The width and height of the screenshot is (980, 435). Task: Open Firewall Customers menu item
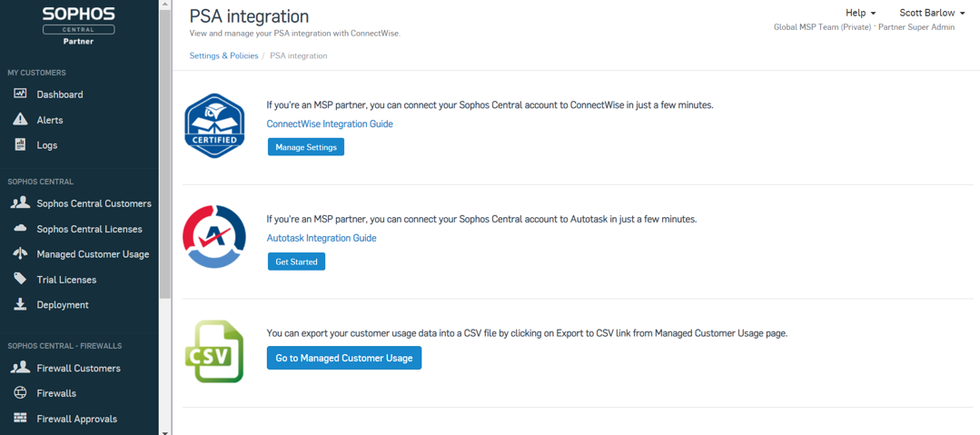78,368
